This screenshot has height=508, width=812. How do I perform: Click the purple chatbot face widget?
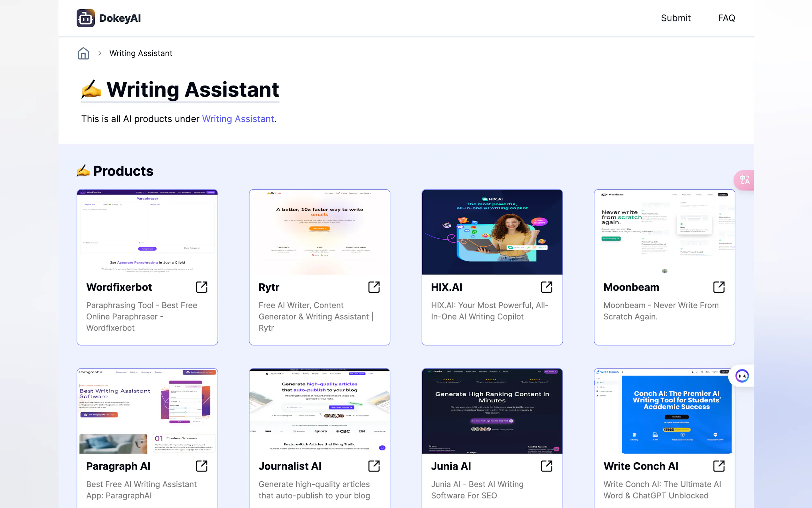click(742, 376)
